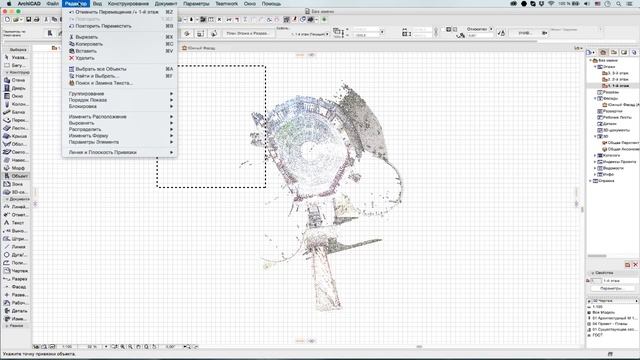Select the Морф tool

[16, 168]
